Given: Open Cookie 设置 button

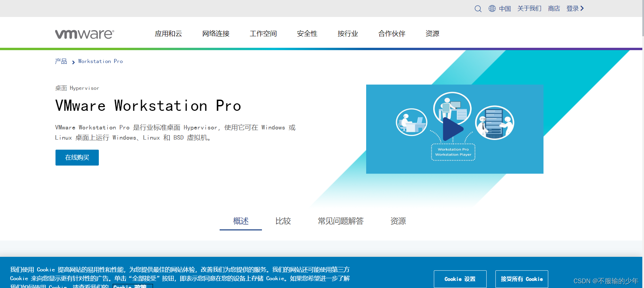Looking at the screenshot, I should (x=460, y=279).
